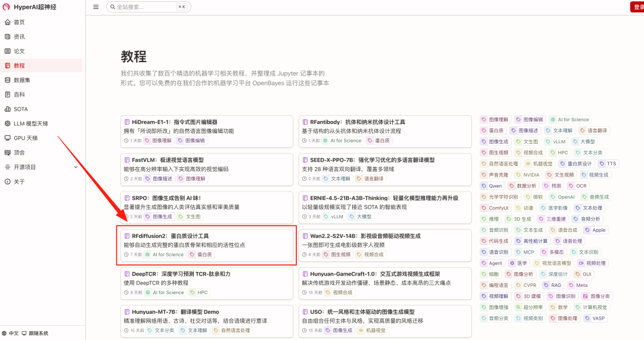
Task: Click the ComfyUI tag
Action: [x=496, y=208]
